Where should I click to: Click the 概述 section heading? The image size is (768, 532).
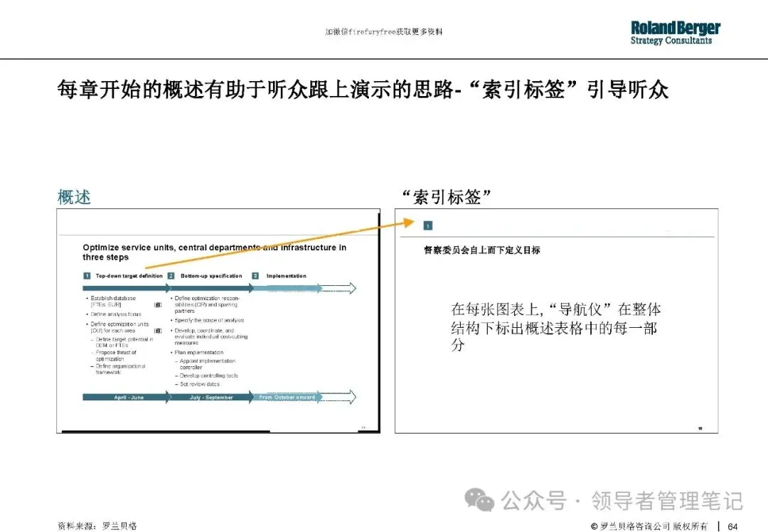(74, 197)
